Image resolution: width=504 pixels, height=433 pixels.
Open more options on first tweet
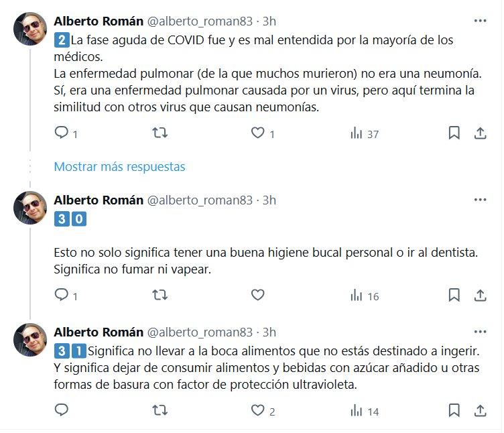480,21
